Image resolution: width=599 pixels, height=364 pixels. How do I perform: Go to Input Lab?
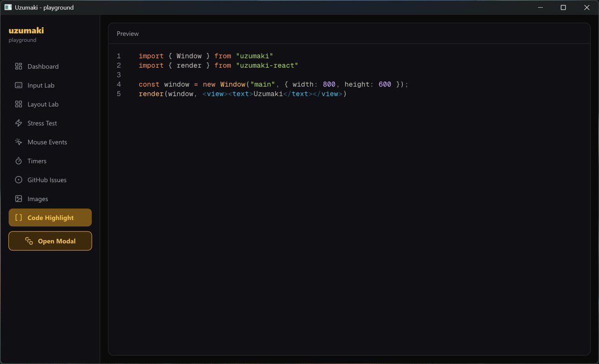pyautogui.click(x=50, y=85)
